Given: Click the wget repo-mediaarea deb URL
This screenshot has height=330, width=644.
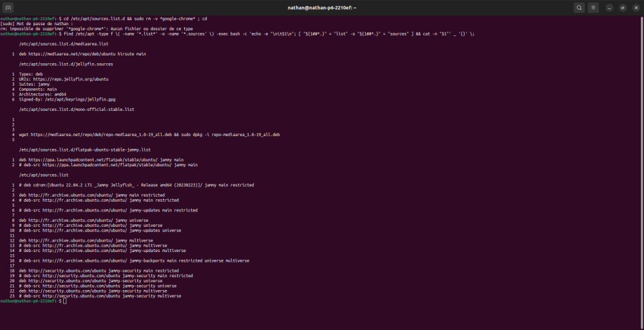Looking at the screenshot, I should [100, 134].
